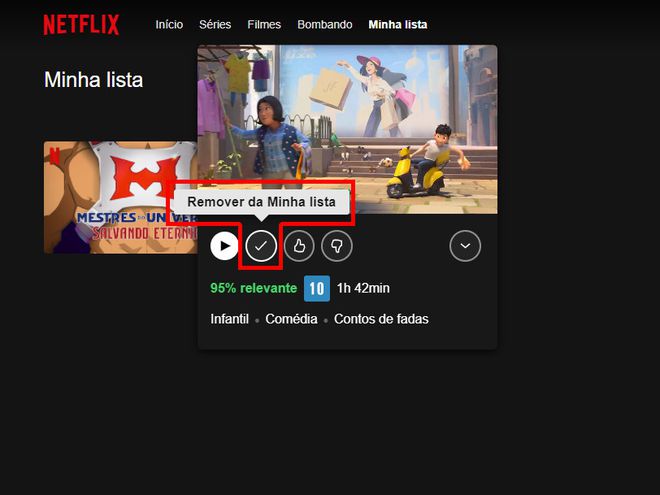Image resolution: width=660 pixels, height=495 pixels.
Task: Select the Comédia genre tag
Action: point(291,319)
